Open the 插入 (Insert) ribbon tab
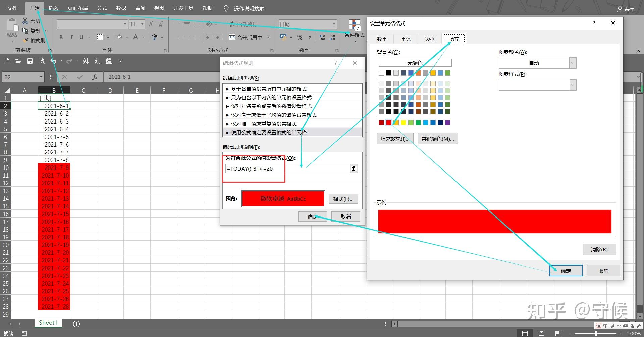 point(53,8)
